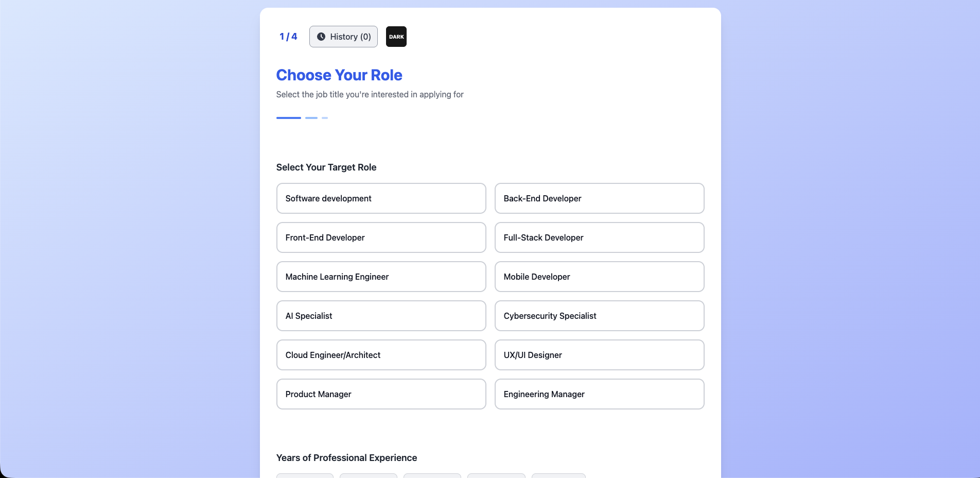Click the History (0) button
Screen dimensions: 980x478
(343, 37)
